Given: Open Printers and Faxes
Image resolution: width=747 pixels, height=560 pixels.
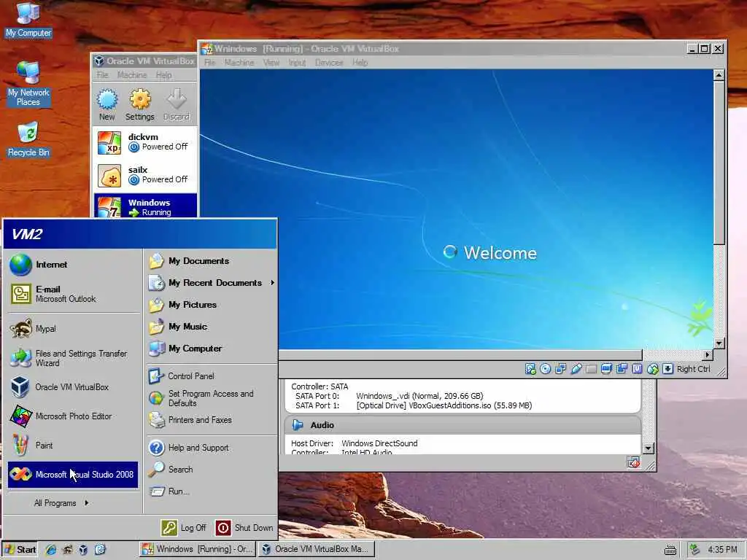Looking at the screenshot, I should pos(212,420).
